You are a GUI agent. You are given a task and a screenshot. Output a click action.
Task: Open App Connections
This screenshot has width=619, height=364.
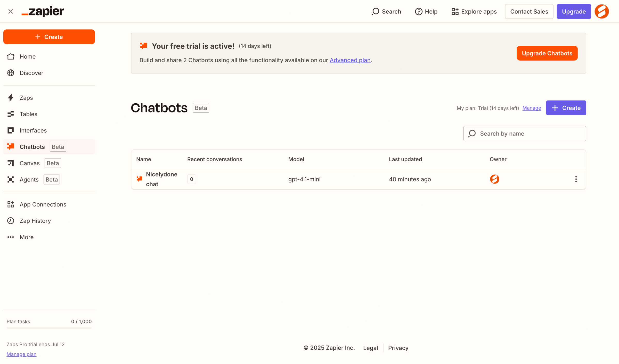(49, 204)
